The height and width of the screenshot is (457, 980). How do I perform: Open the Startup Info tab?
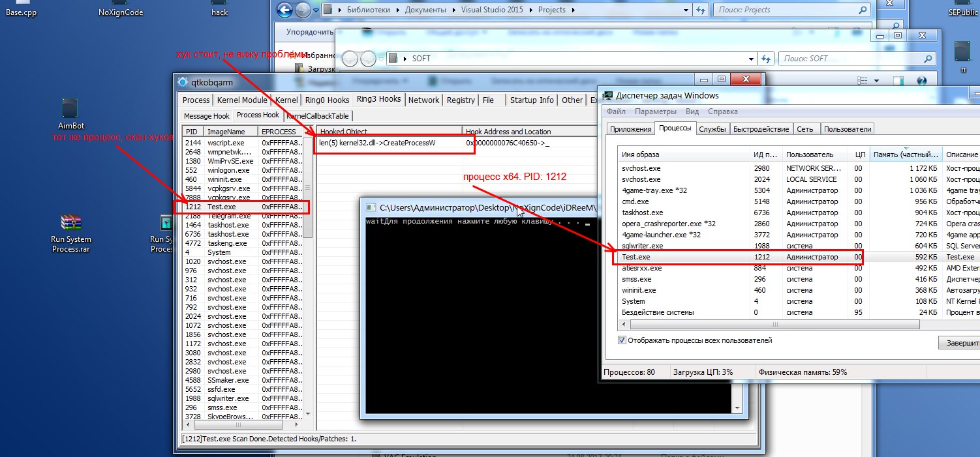(x=532, y=100)
